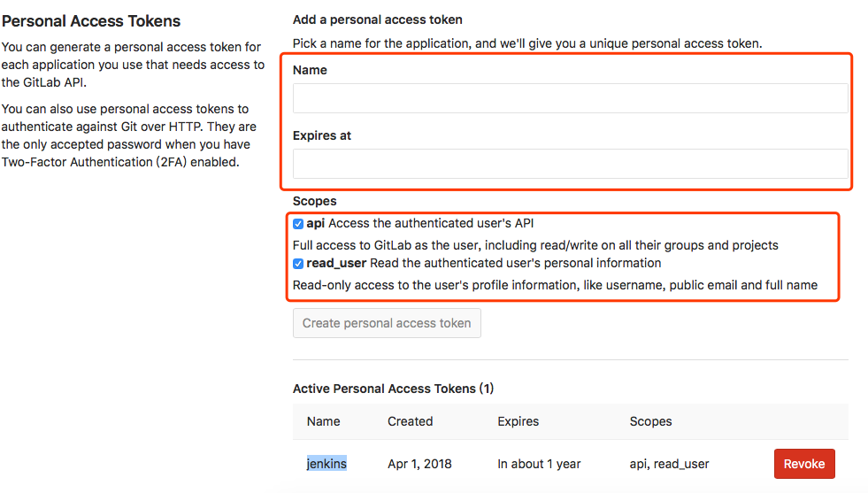Click the Apr 1, 2018 created date

419,464
